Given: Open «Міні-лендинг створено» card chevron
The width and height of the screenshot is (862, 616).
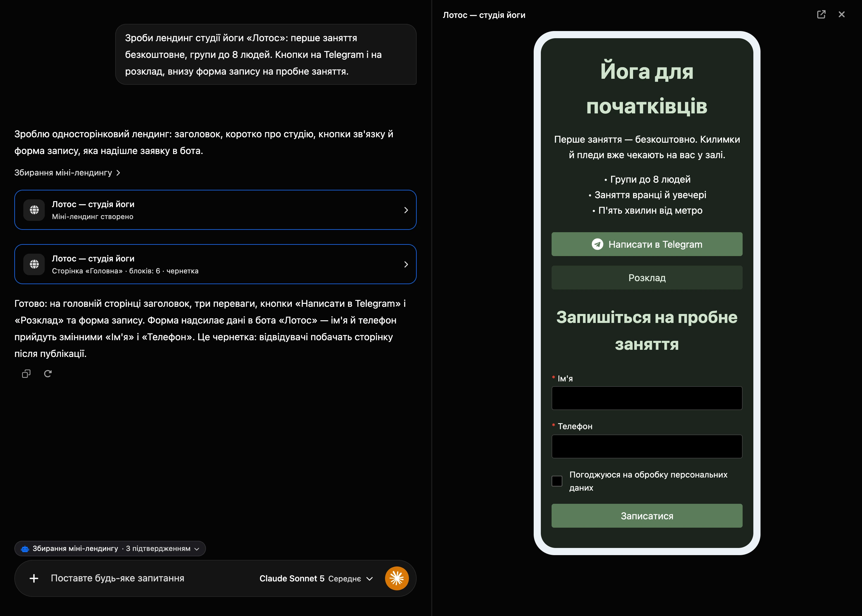Looking at the screenshot, I should pos(406,210).
